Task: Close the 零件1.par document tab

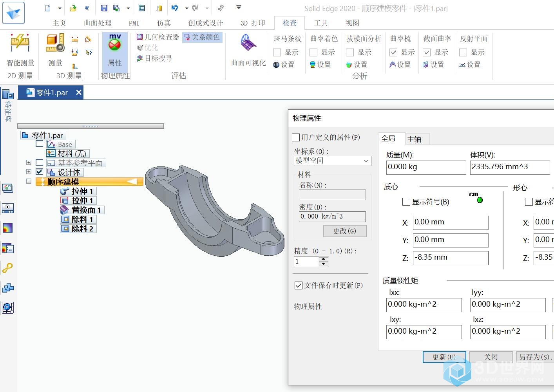Action: click(x=79, y=92)
